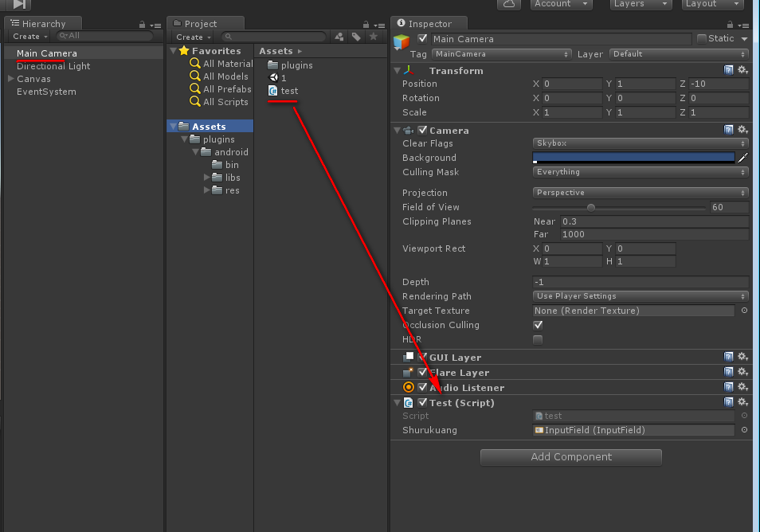Open Hierarchy Create menu
The height and width of the screenshot is (532, 760).
coord(30,37)
